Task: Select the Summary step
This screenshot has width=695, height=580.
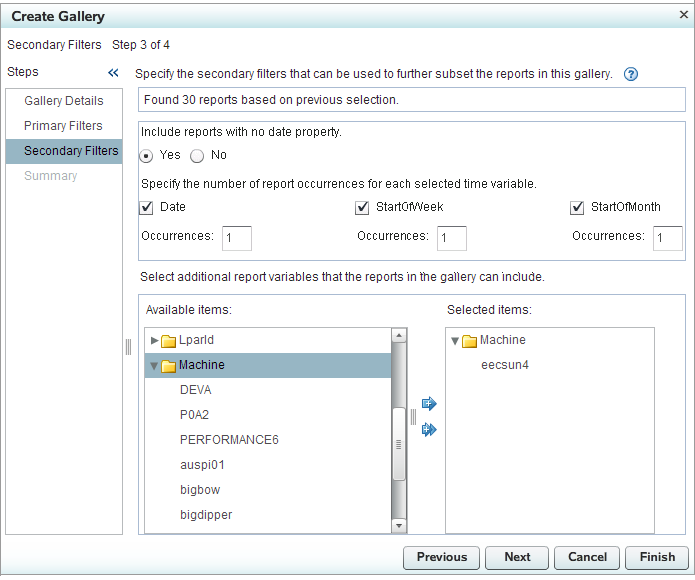Action: pyautogui.click(x=64, y=176)
